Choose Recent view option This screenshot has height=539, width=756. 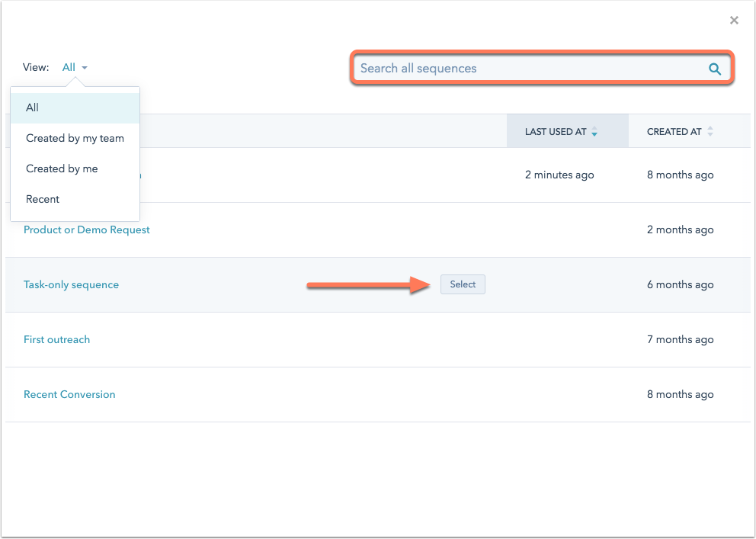coord(75,199)
